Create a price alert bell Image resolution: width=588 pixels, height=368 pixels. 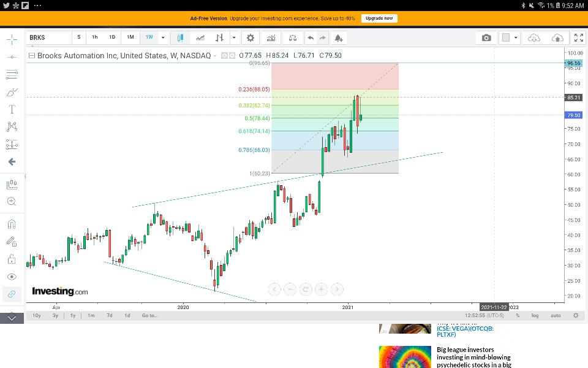[x=338, y=37]
